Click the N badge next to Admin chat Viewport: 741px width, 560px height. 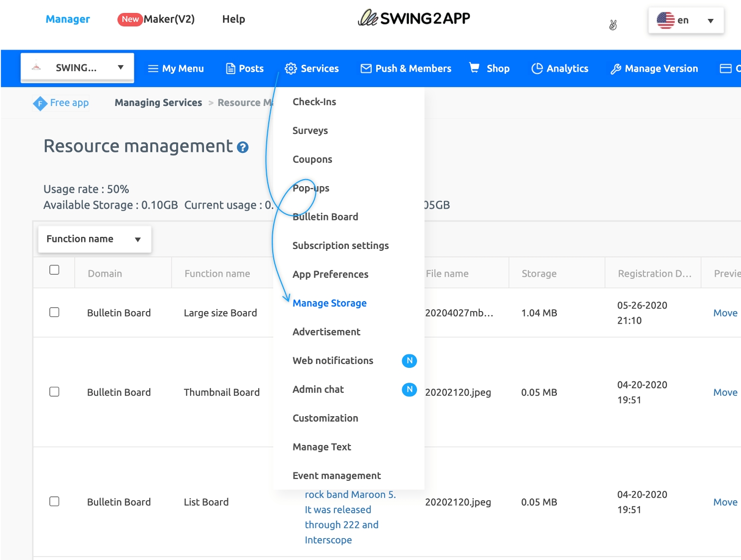[409, 390]
